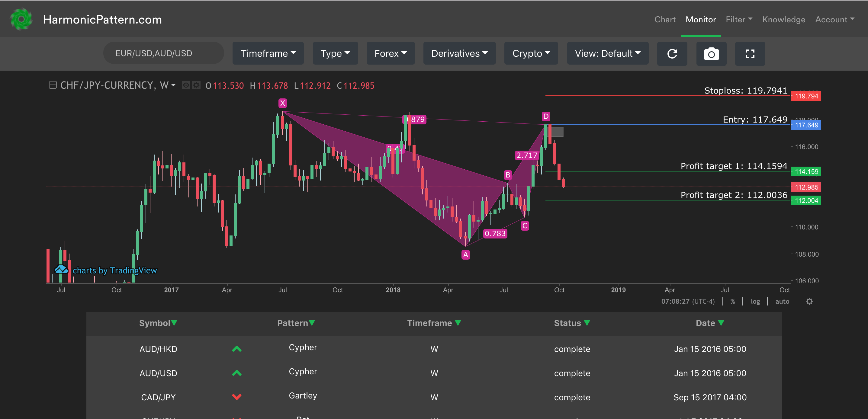Viewport: 868px width, 419px height.
Task: Focus the EUR/USD,AUD/USD symbol search field
Action: 163,53
